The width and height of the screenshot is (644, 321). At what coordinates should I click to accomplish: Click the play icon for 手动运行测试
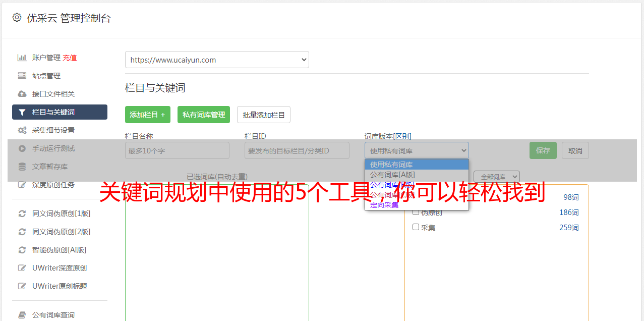coord(22,148)
